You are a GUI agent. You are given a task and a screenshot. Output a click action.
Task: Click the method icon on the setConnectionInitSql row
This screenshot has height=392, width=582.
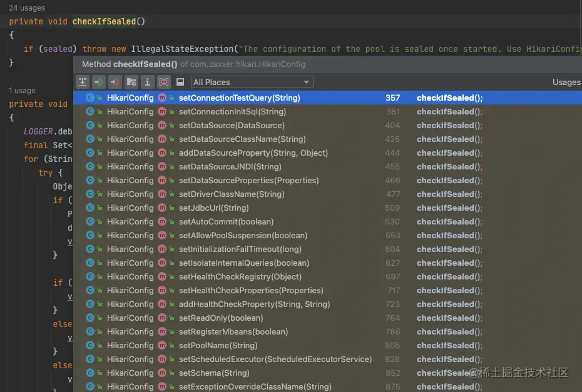[x=162, y=112]
